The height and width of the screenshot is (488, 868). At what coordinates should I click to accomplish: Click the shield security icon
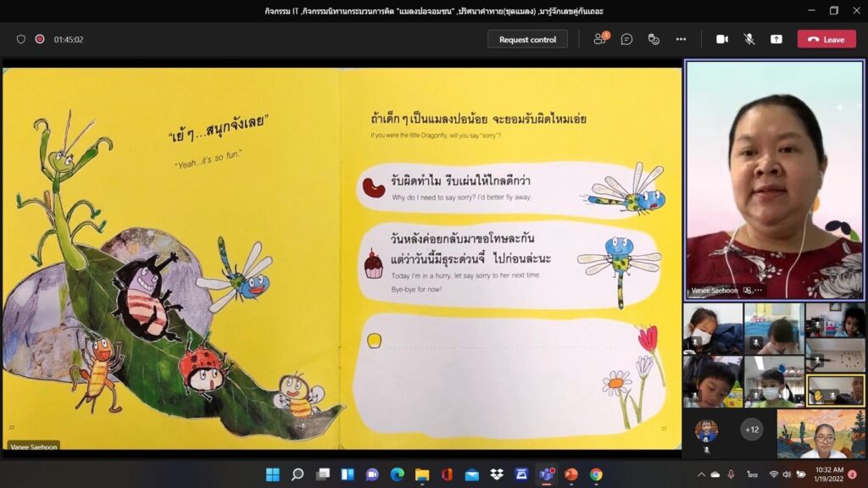[x=21, y=39]
